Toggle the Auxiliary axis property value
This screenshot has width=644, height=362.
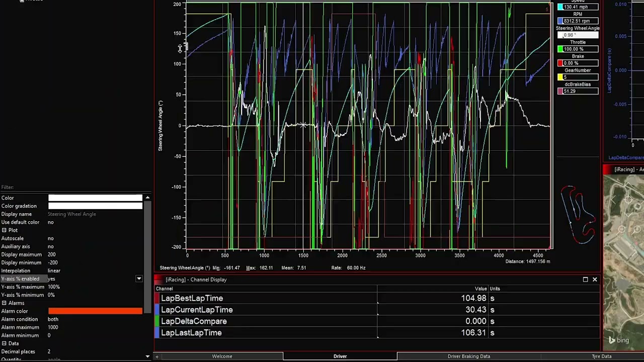(50, 246)
